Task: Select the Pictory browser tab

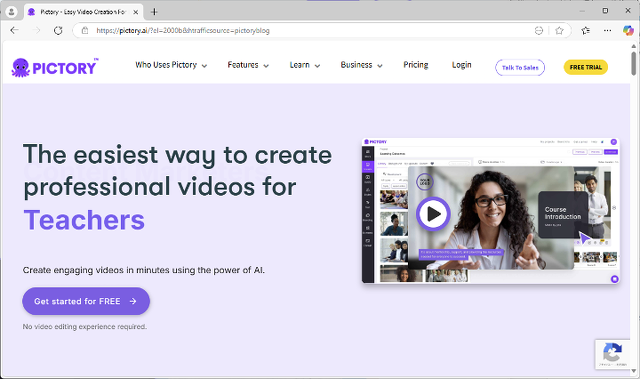Action: pyautogui.click(x=83, y=12)
